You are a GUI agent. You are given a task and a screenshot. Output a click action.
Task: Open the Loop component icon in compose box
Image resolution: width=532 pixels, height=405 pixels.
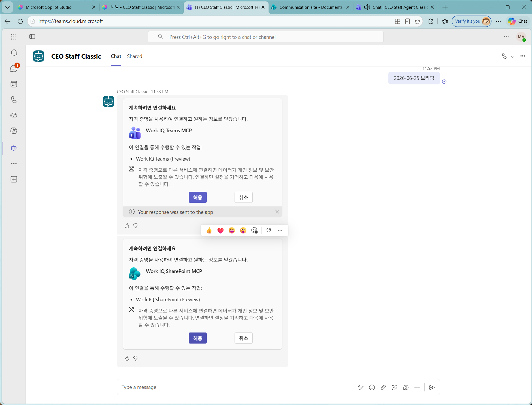406,387
